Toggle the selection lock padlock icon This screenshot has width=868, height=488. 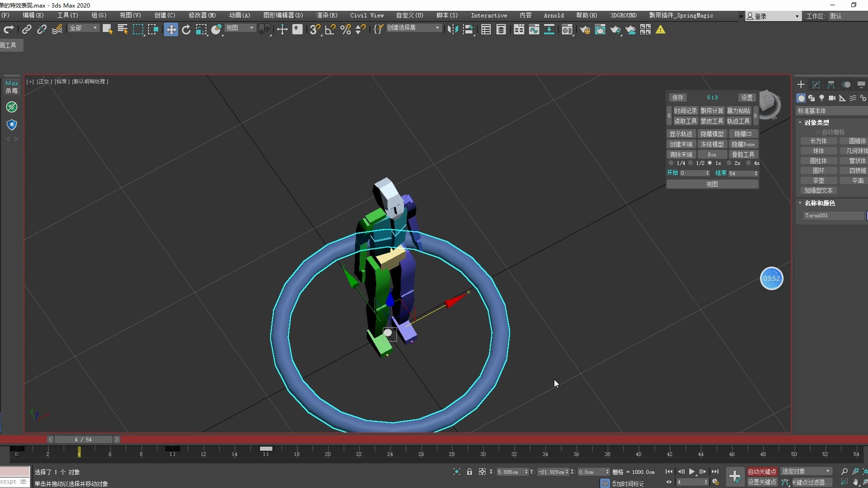470,472
